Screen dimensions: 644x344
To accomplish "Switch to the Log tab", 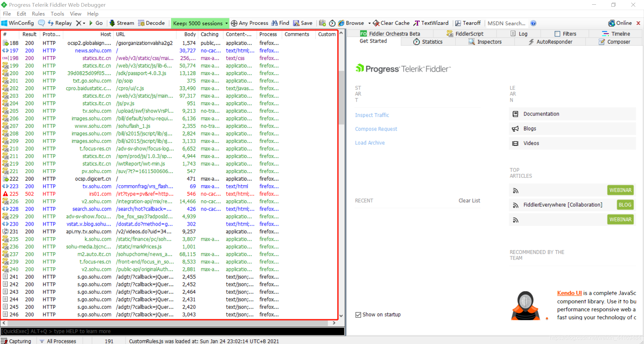I will [519, 34].
